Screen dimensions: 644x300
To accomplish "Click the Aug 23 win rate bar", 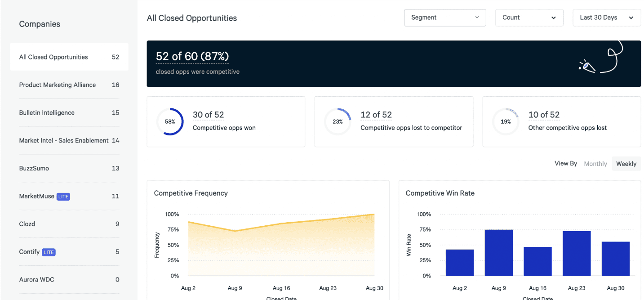I will pyautogui.click(x=577, y=254).
